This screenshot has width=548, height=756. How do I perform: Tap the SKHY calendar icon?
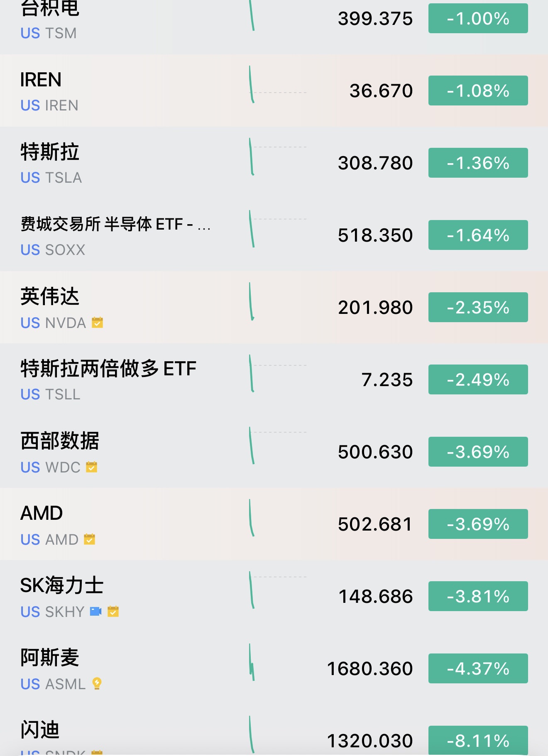113,611
